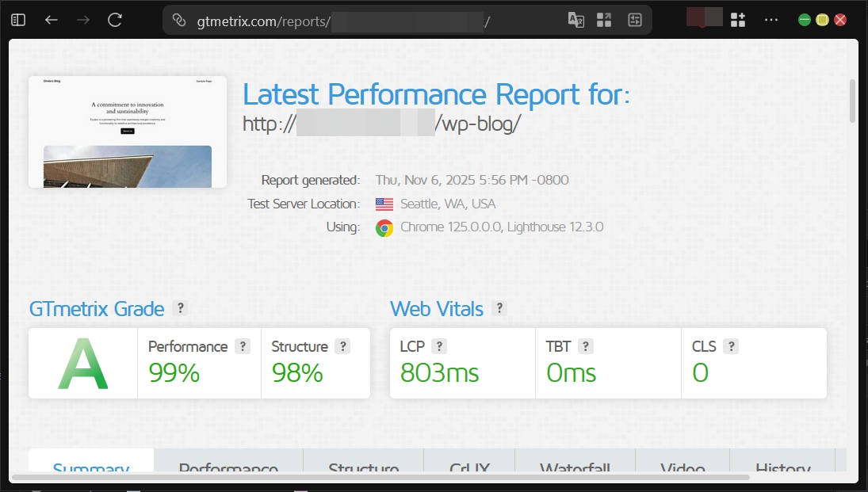Open the browser three-dots menu

tap(770, 20)
